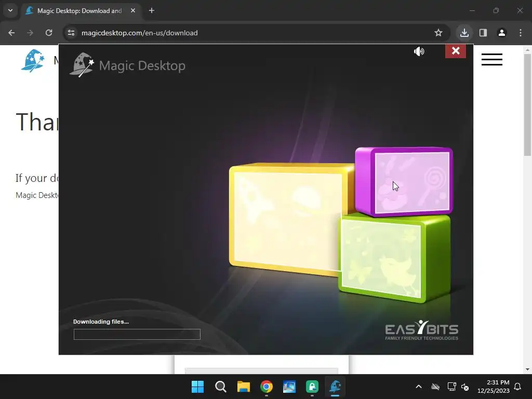Image resolution: width=532 pixels, height=399 pixels.
Task: Mute the Magic Desktop installer sound
Action: coord(419,51)
